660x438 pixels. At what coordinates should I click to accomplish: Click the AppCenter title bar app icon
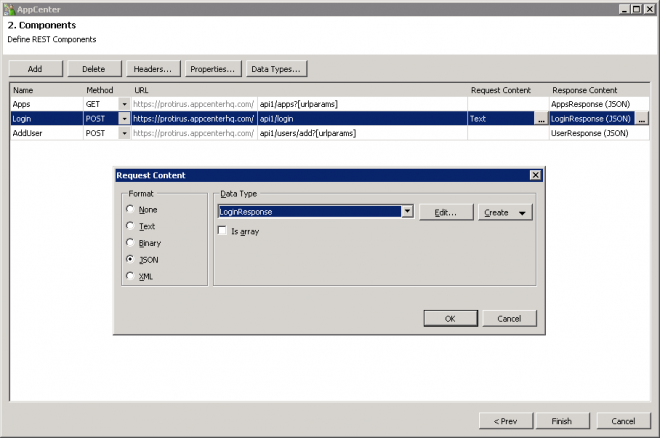click(9, 9)
